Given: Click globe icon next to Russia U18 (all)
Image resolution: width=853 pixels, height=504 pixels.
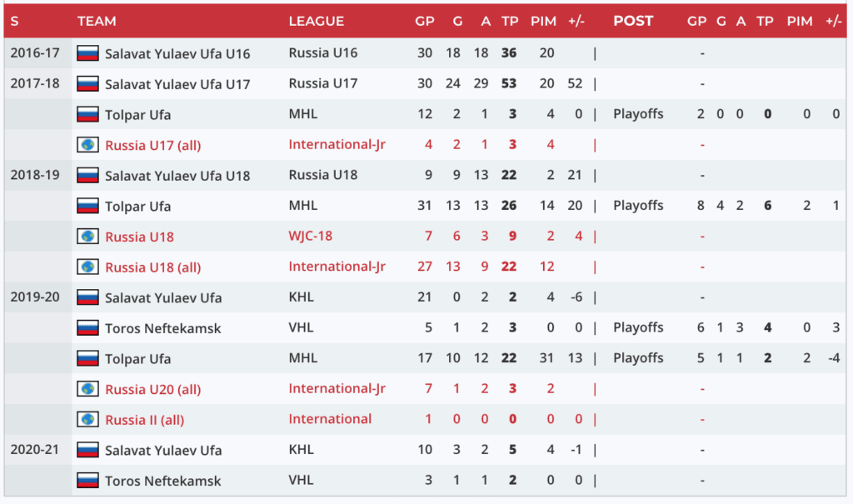Looking at the screenshot, I should point(87,267).
